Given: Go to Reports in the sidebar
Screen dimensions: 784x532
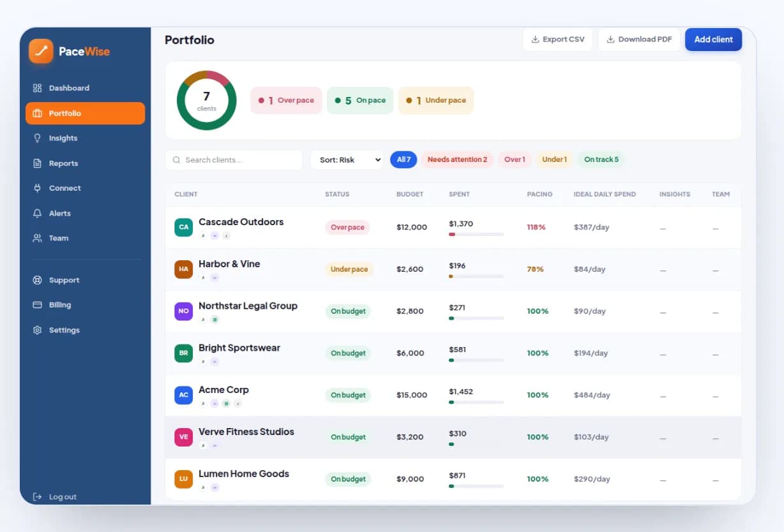Looking at the screenshot, I should click(85, 163).
